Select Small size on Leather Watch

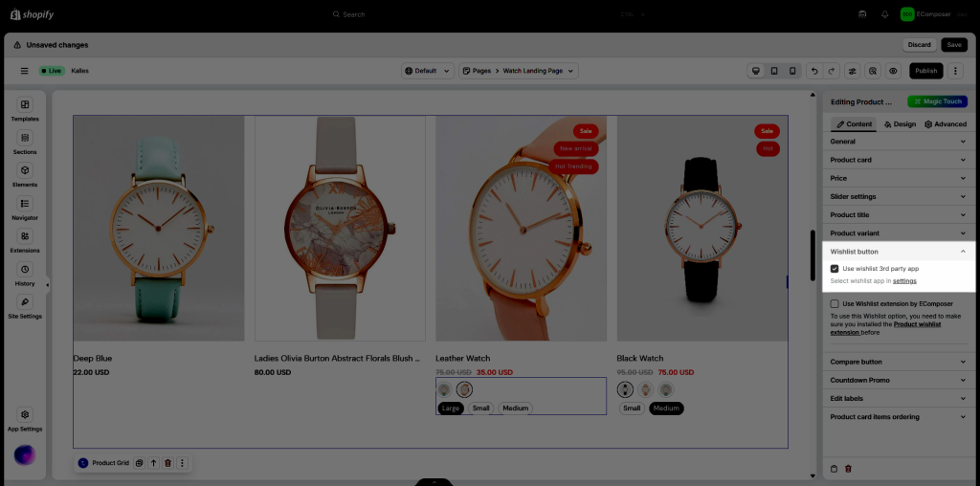pyautogui.click(x=480, y=409)
